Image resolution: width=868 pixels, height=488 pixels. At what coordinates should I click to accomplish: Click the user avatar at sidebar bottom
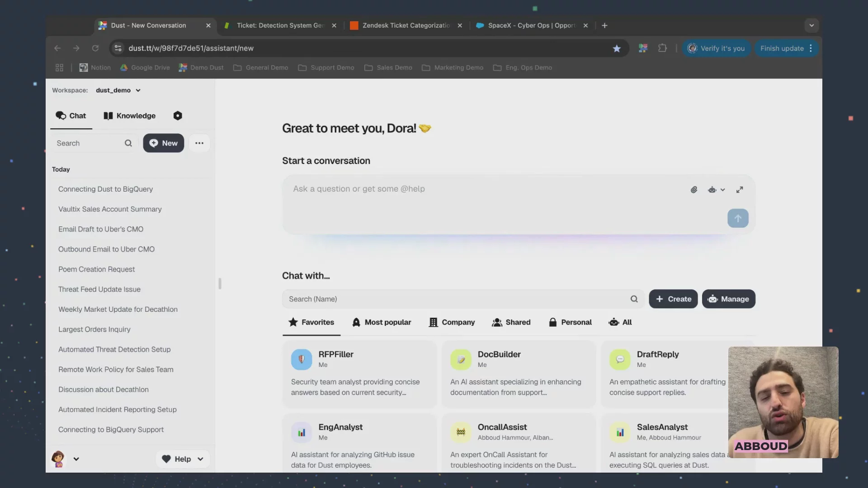pyautogui.click(x=58, y=459)
